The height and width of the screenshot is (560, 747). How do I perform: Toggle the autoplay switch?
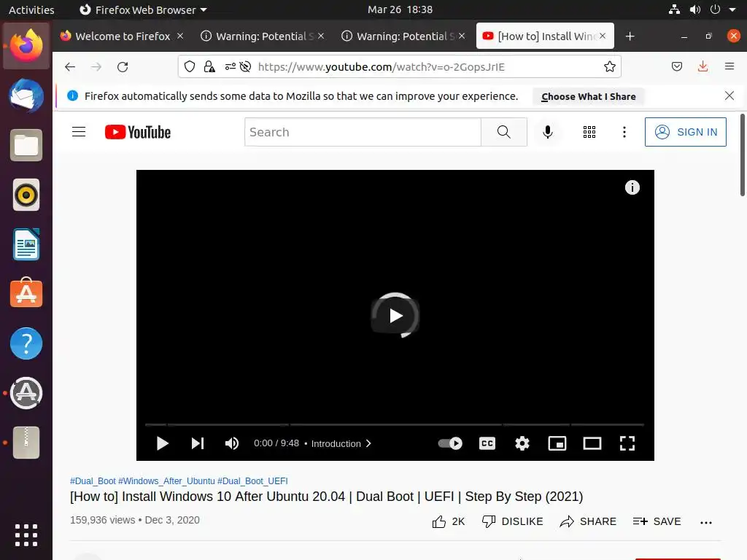click(x=449, y=443)
